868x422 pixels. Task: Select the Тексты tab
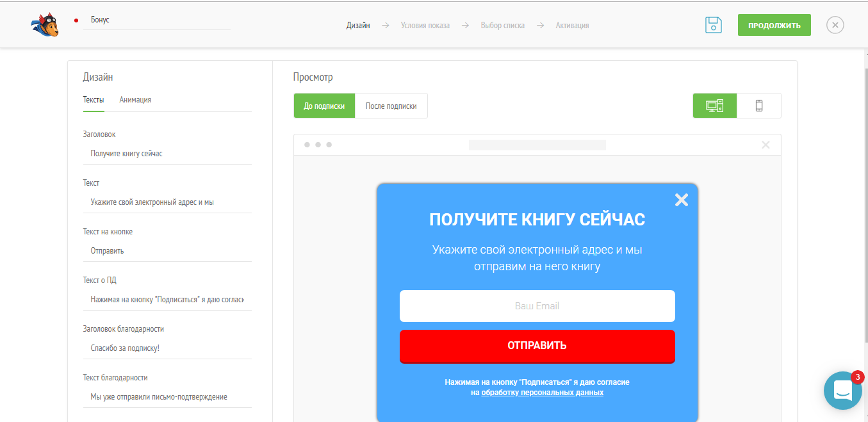tap(94, 100)
